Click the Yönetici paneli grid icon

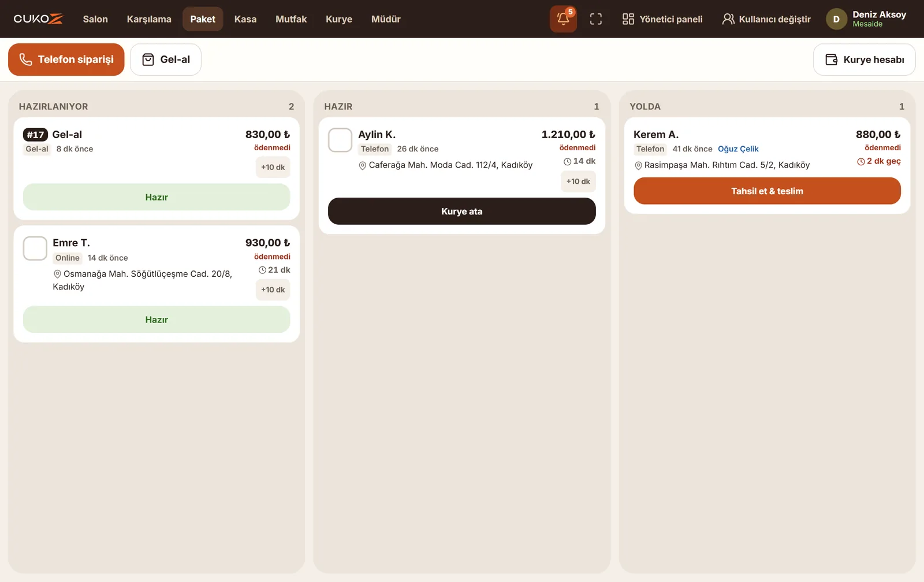point(628,19)
